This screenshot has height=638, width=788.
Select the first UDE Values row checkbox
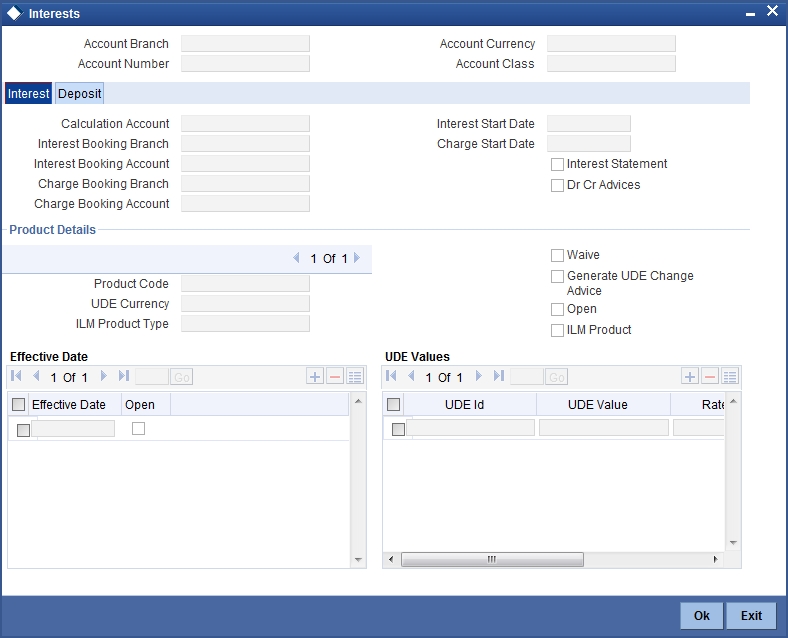(x=399, y=430)
